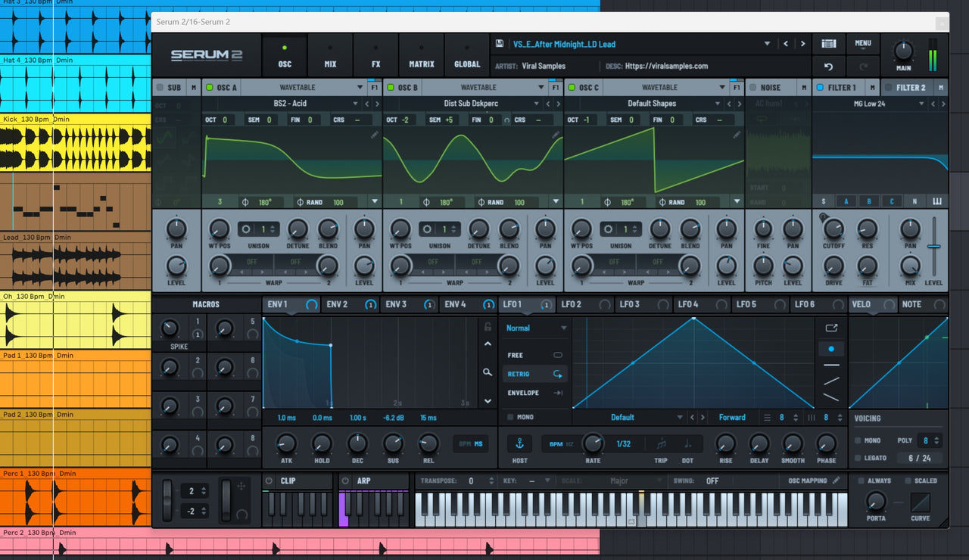Save the preset with the floppy disk icon

(x=500, y=44)
